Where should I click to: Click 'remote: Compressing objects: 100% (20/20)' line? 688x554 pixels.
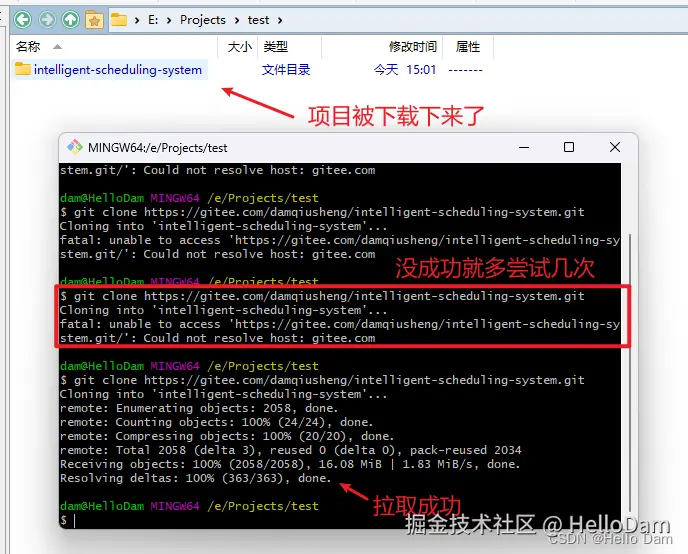pos(227,436)
